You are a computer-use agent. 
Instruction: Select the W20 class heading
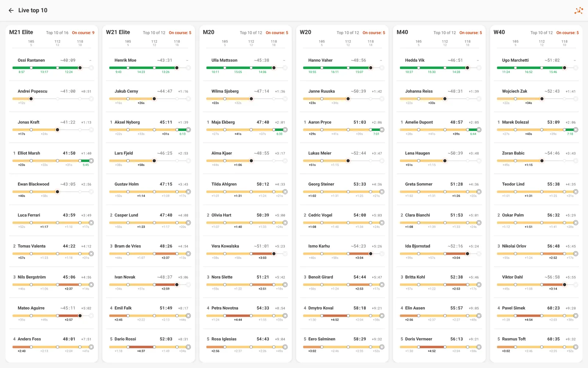coord(305,32)
